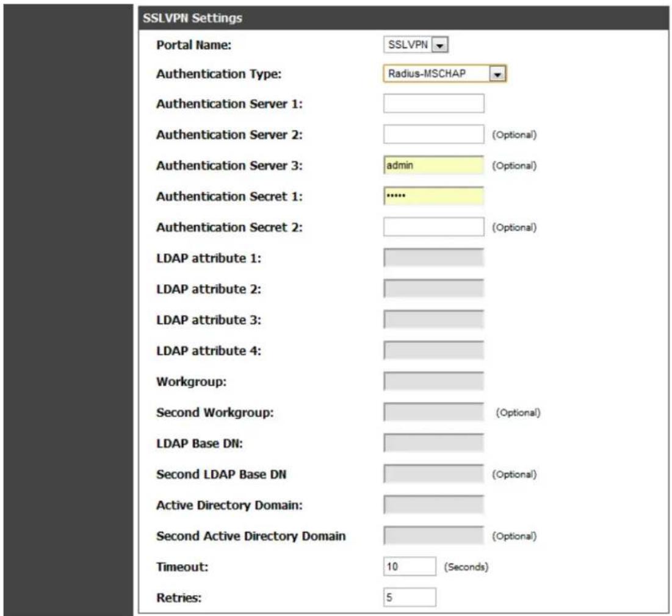
Task: Click the SSLVPN Settings header text
Action: [192, 18]
